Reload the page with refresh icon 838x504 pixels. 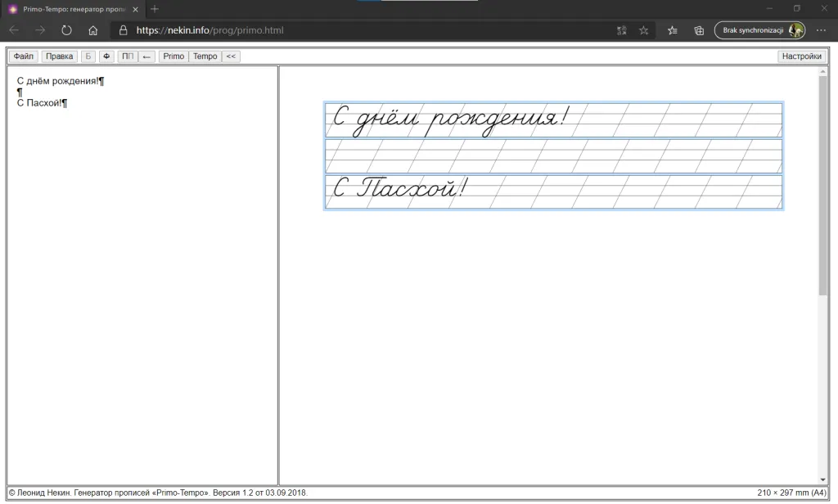pos(67,30)
